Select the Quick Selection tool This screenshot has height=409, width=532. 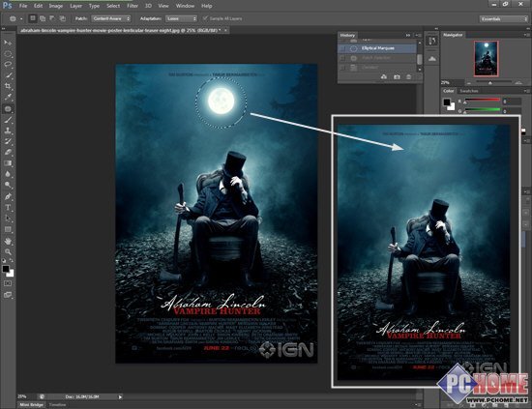[8, 75]
